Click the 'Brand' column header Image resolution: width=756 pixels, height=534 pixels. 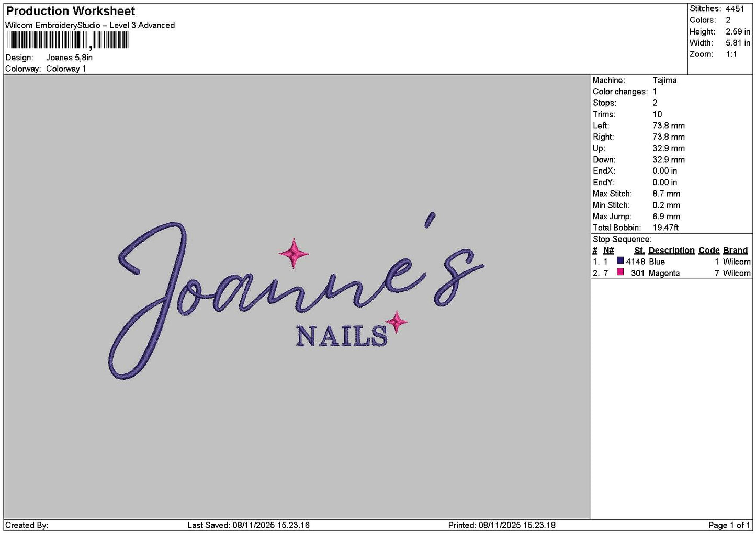[735, 251]
